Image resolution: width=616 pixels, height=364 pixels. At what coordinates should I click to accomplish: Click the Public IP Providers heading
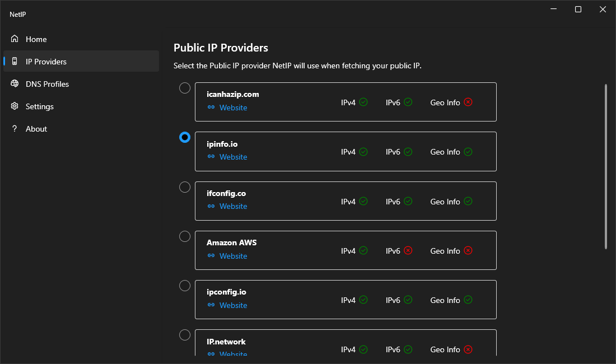pyautogui.click(x=221, y=48)
